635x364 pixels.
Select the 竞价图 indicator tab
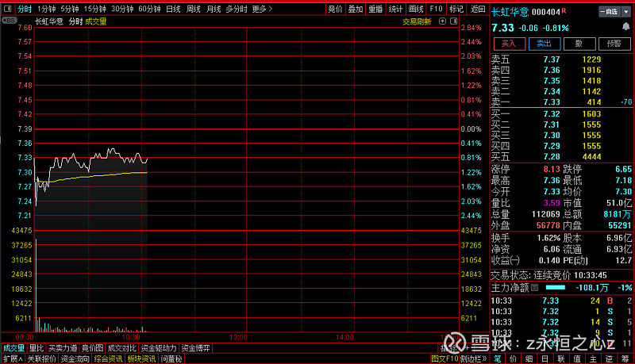pyautogui.click(x=92, y=348)
